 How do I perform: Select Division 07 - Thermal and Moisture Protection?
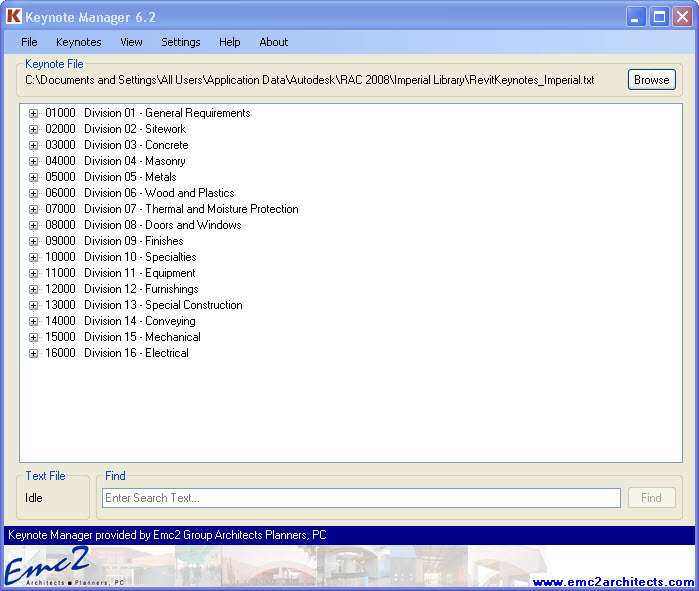click(172, 209)
